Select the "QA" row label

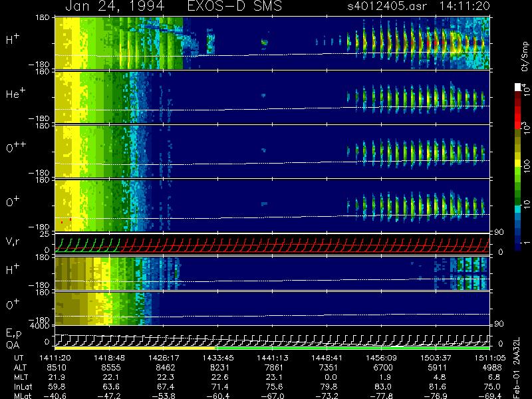(x=13, y=344)
